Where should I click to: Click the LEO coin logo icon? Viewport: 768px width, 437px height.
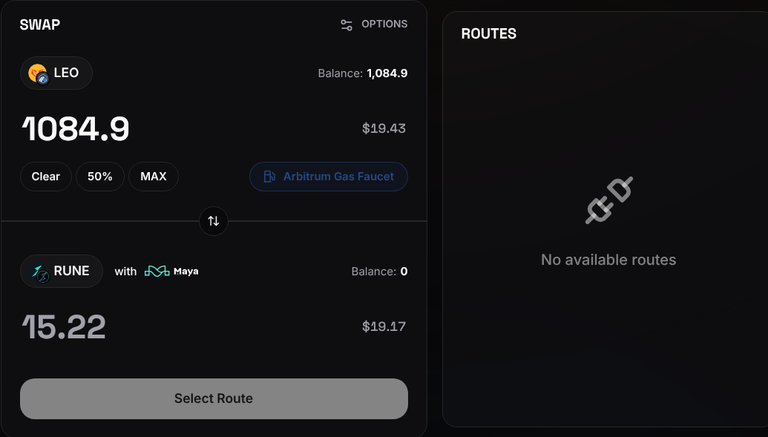(x=39, y=74)
